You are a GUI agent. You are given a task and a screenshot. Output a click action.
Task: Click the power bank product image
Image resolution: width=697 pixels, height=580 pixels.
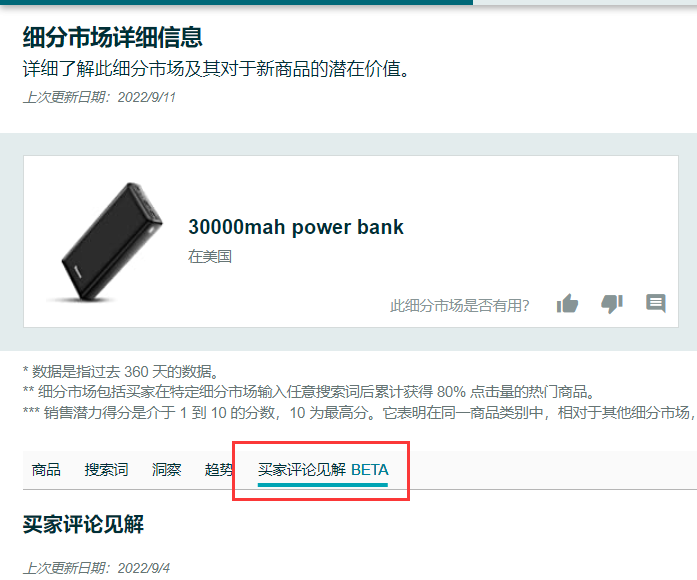pos(106,242)
